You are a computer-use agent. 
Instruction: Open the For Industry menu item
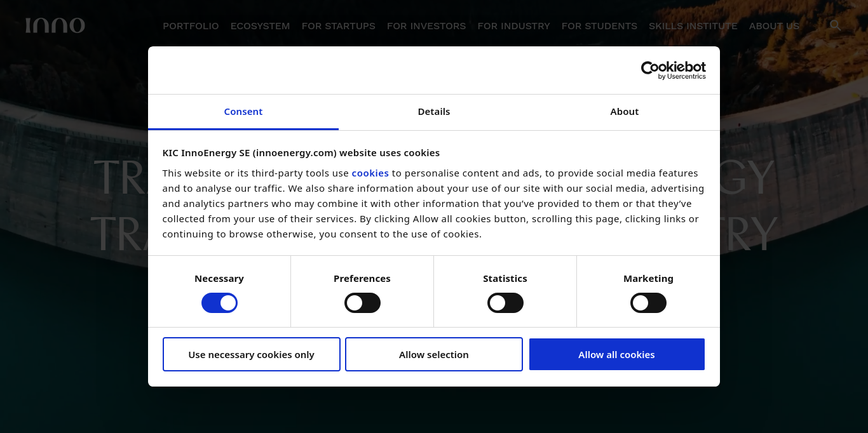point(514,26)
